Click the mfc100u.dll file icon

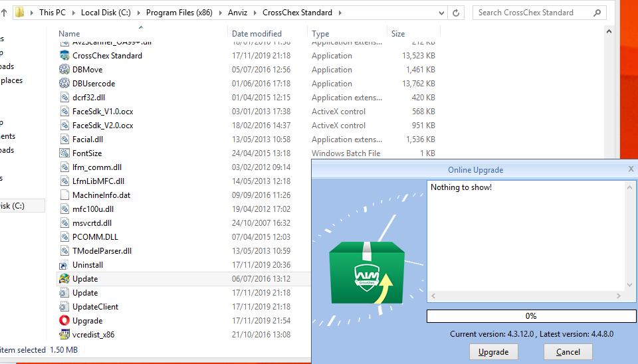pyautogui.click(x=64, y=209)
